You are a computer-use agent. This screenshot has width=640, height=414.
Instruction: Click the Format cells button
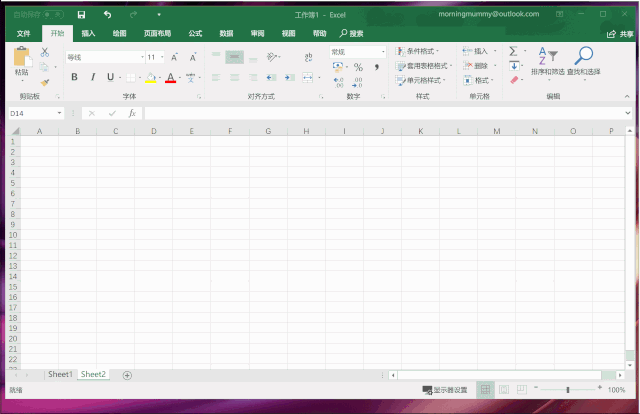[478, 80]
